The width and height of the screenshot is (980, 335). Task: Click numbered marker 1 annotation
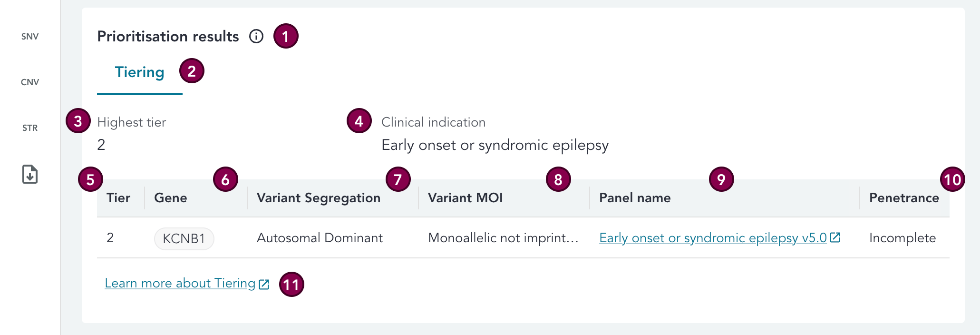click(x=286, y=36)
